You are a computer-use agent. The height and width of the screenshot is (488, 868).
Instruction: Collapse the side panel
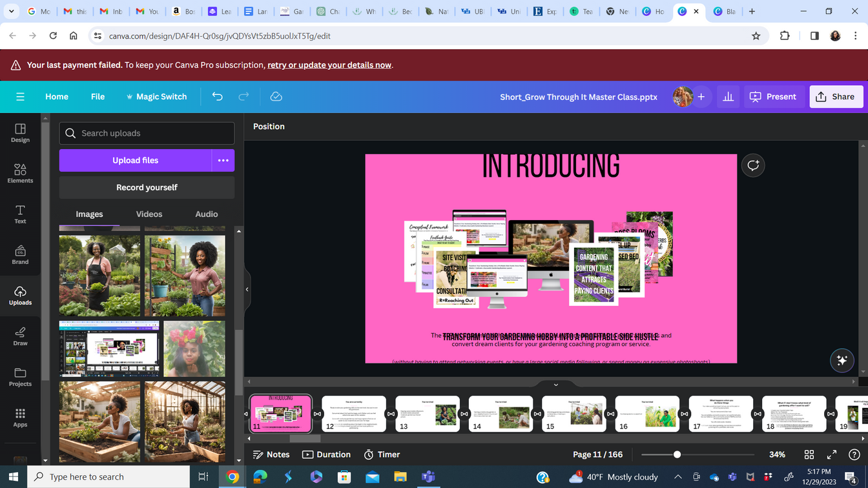tap(247, 290)
